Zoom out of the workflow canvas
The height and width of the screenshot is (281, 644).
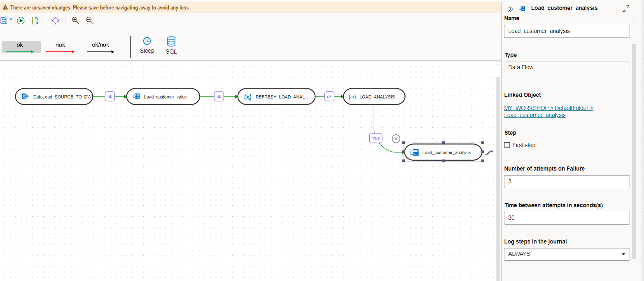pos(89,20)
